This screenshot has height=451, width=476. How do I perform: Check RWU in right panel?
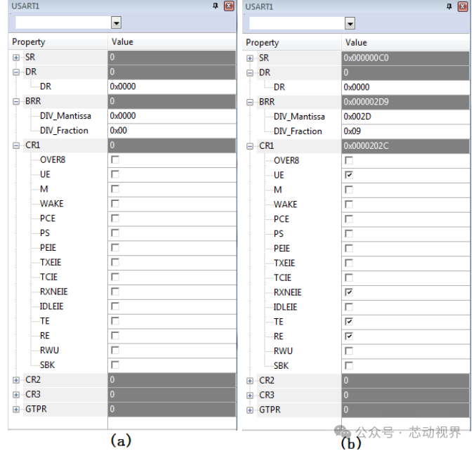pos(349,351)
